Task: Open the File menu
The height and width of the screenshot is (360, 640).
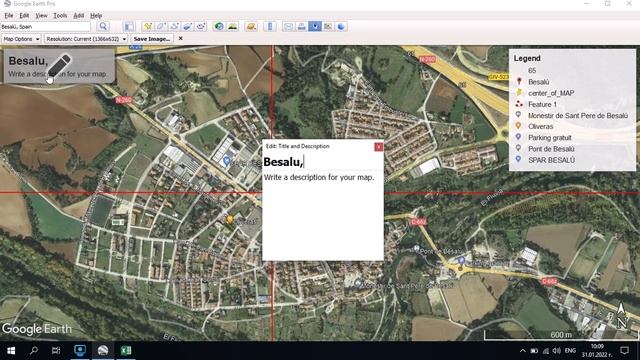Action: pyautogui.click(x=9, y=16)
